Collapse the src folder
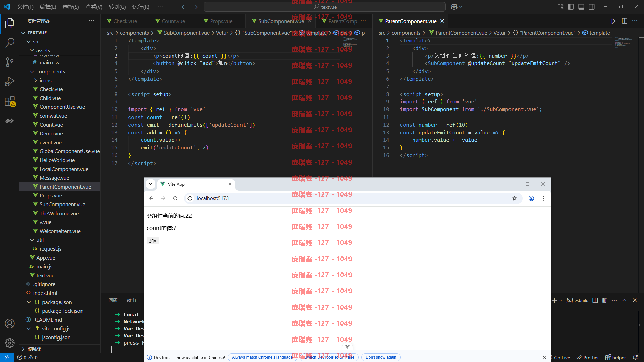The image size is (644, 362). (29, 42)
